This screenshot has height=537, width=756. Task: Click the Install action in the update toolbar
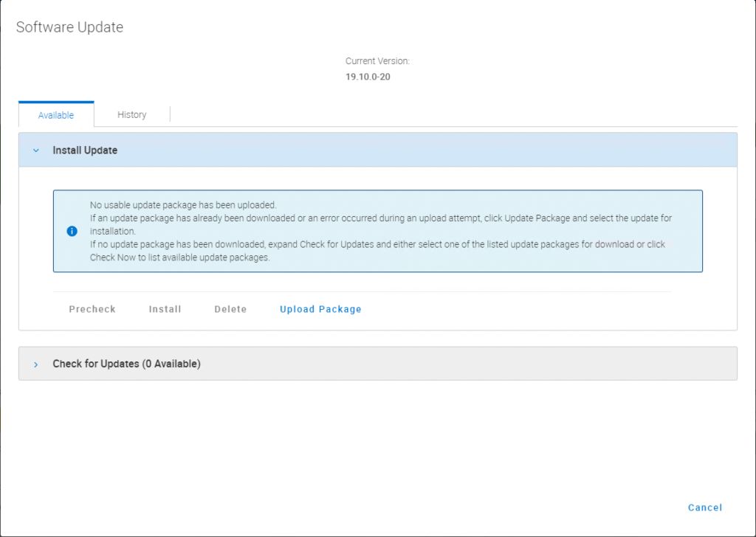click(x=165, y=309)
